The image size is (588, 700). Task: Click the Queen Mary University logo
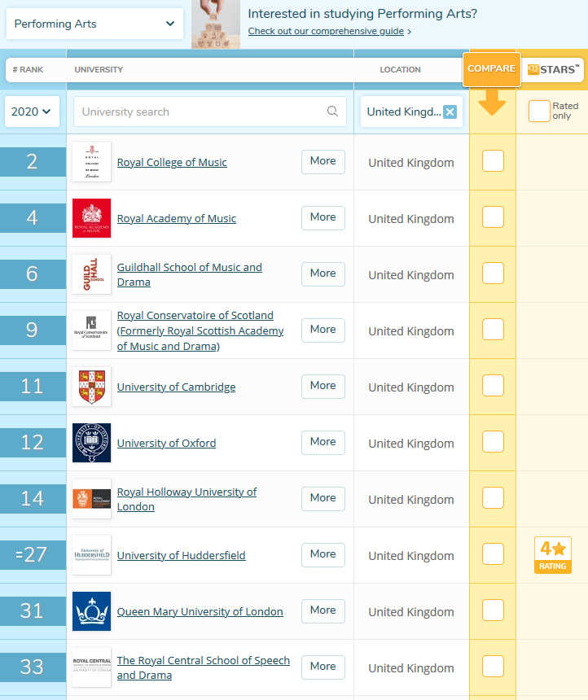coord(91,611)
